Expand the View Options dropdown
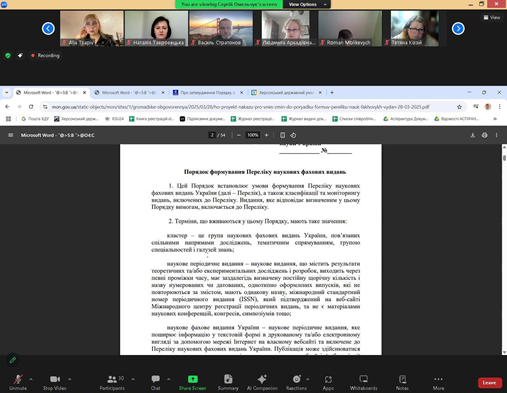Image resolution: width=507 pixels, height=393 pixels. (307, 4)
